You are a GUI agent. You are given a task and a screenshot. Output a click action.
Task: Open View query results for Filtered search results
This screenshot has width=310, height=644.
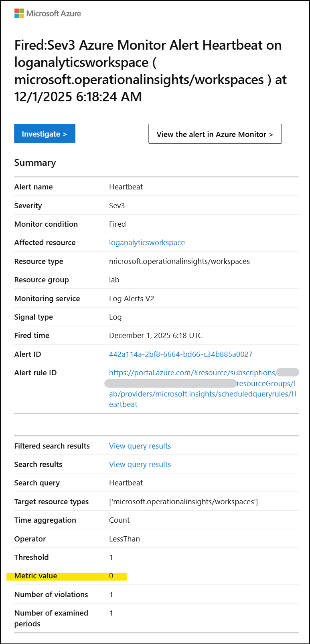tap(140, 446)
